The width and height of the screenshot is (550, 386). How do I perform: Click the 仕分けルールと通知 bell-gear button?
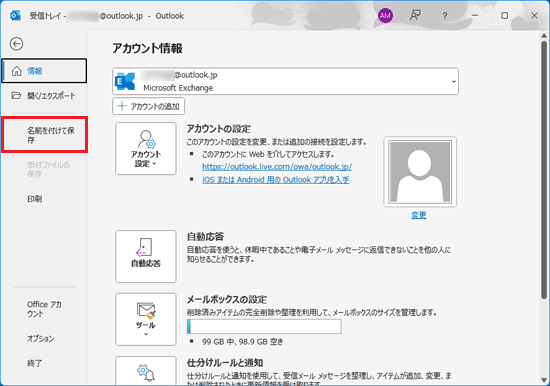[146, 371]
